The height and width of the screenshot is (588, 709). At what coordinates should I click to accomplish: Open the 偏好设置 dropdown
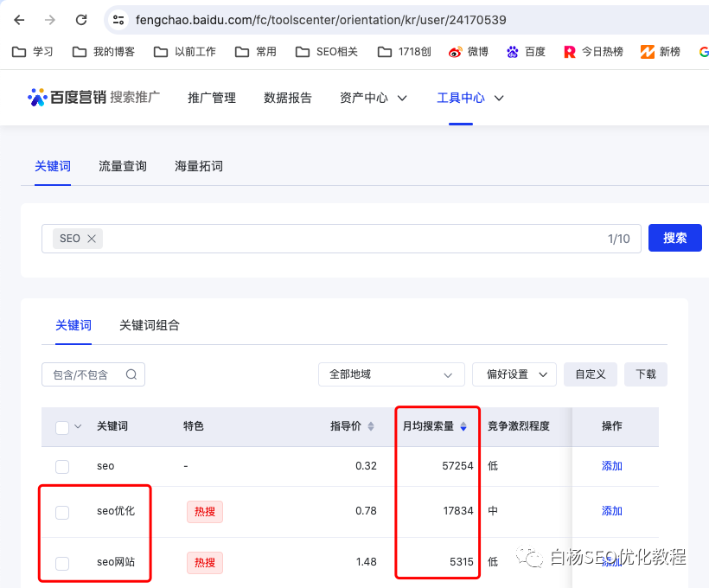[514, 374]
